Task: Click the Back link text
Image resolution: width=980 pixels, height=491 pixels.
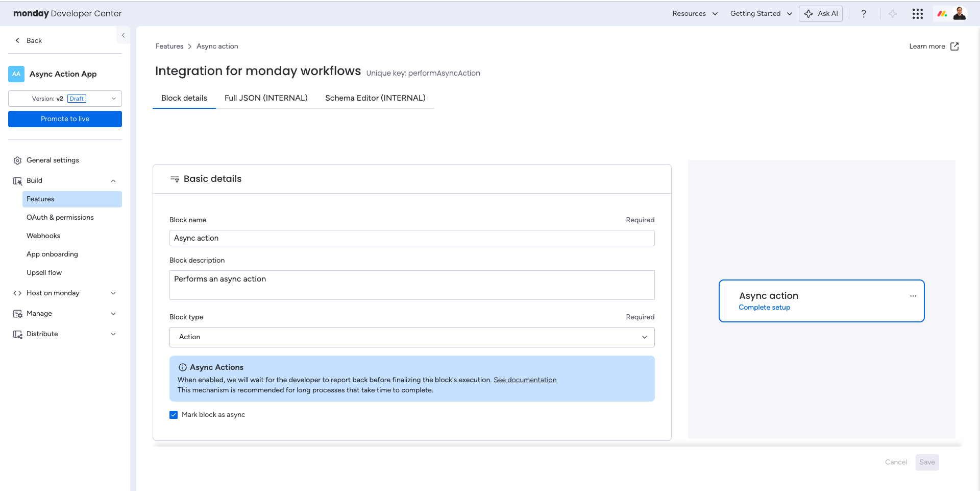Action: click(34, 40)
